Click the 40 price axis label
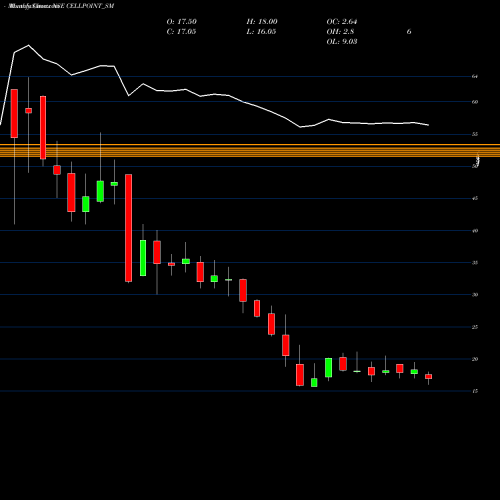The image size is (500, 500). [x=475, y=231]
